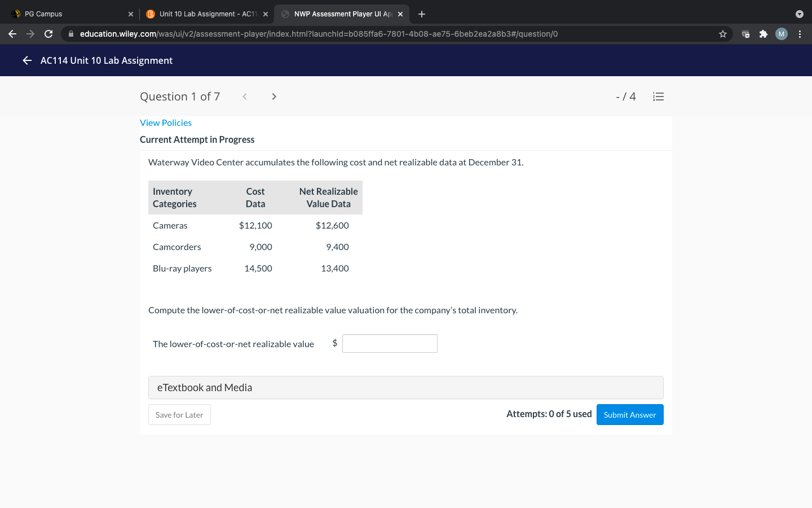Viewport: 812px width, 508px height.
Task: Open the View Policies link
Action: [x=166, y=123]
